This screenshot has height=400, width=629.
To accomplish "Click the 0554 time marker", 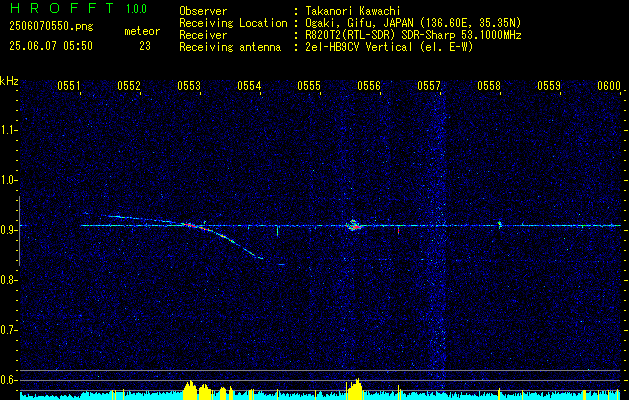I will 249,85.
